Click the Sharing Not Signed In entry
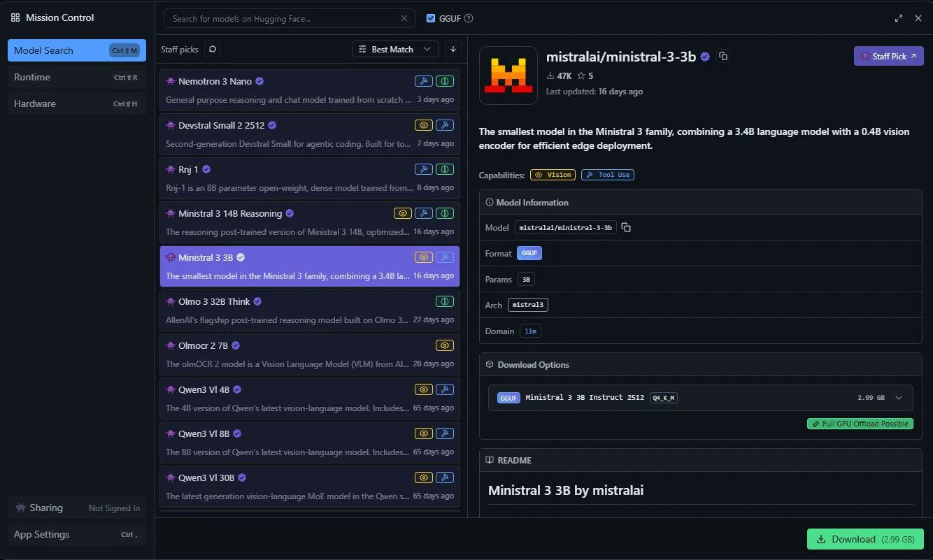 [76, 508]
